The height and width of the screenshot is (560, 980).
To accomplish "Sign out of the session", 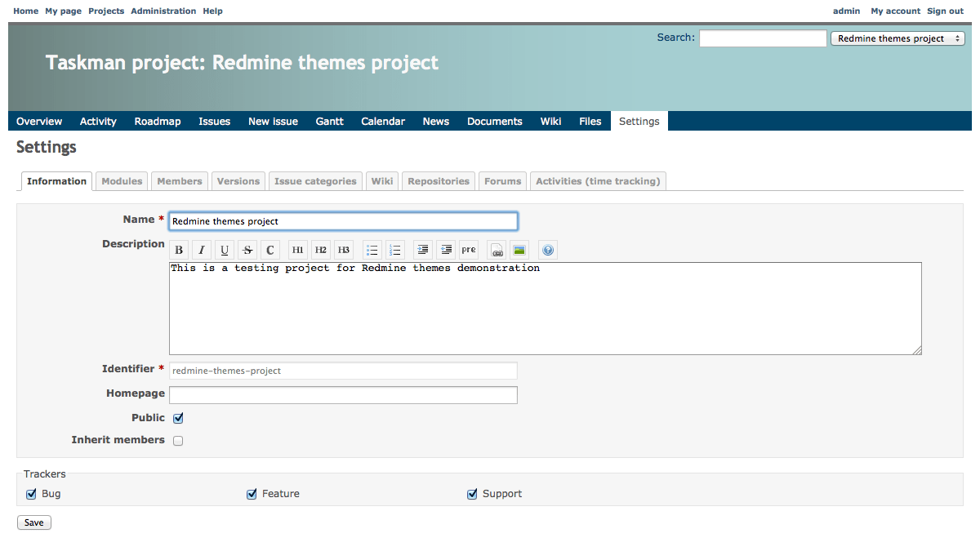I will (946, 11).
